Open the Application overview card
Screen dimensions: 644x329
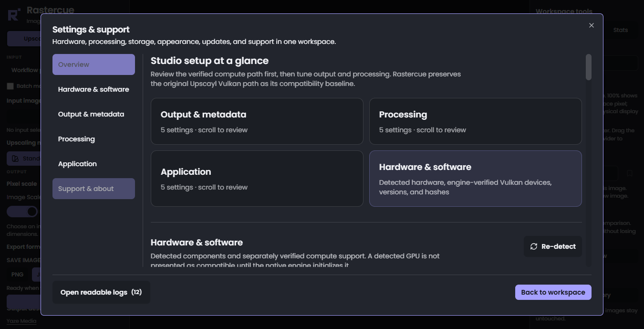point(257,179)
